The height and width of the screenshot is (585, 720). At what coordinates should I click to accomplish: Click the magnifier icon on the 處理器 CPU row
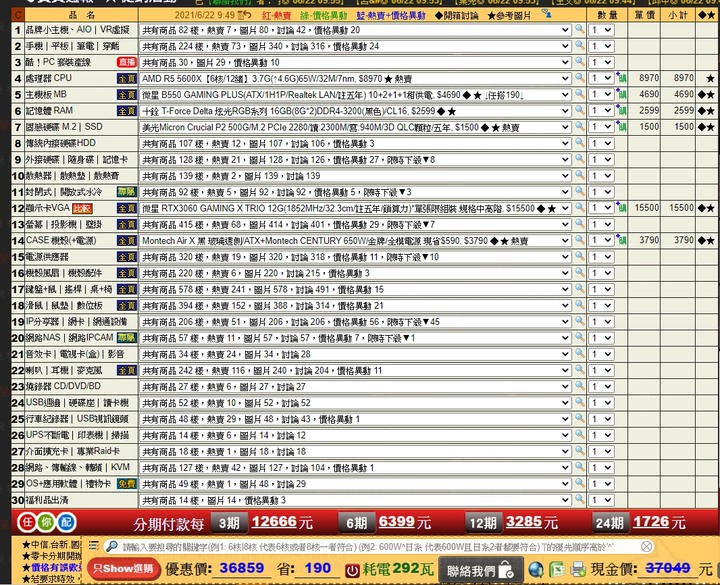tap(579, 78)
